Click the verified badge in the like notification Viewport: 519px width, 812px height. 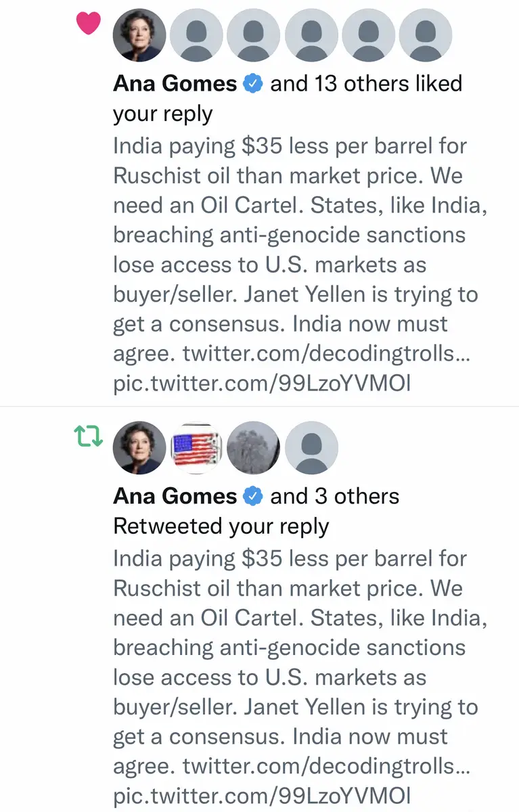(x=253, y=84)
